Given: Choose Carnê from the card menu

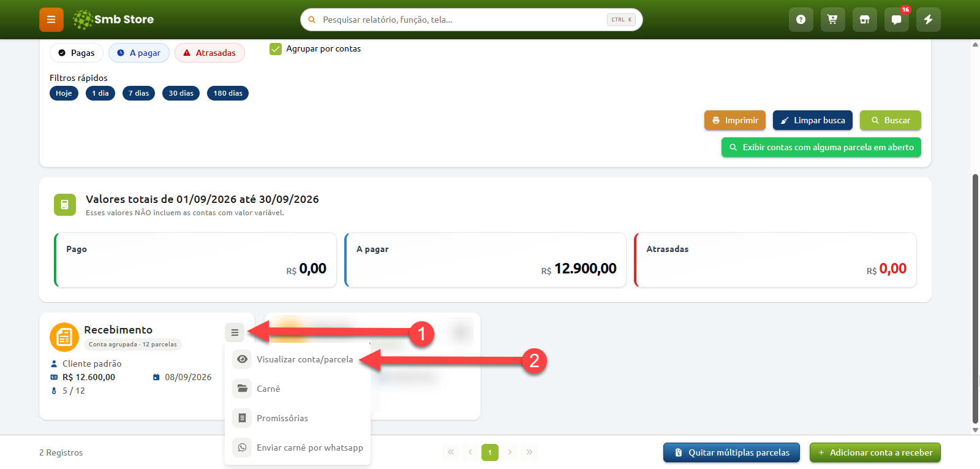Looking at the screenshot, I should click(298, 389).
